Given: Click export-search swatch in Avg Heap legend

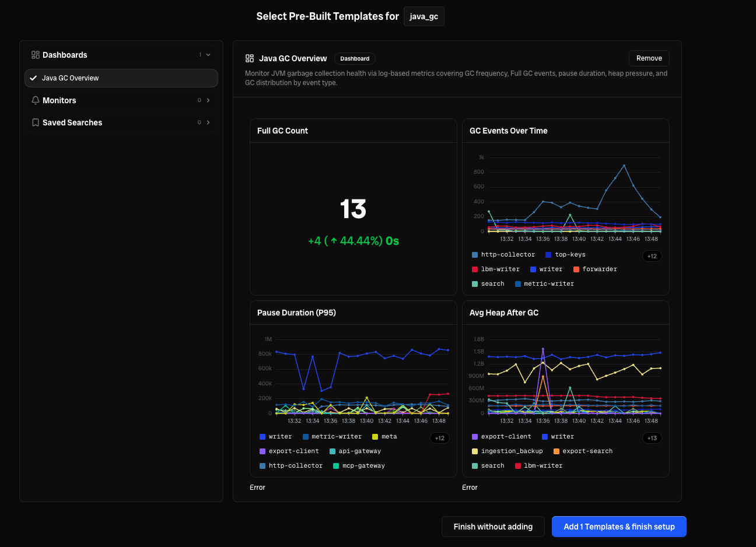Looking at the screenshot, I should (x=556, y=451).
